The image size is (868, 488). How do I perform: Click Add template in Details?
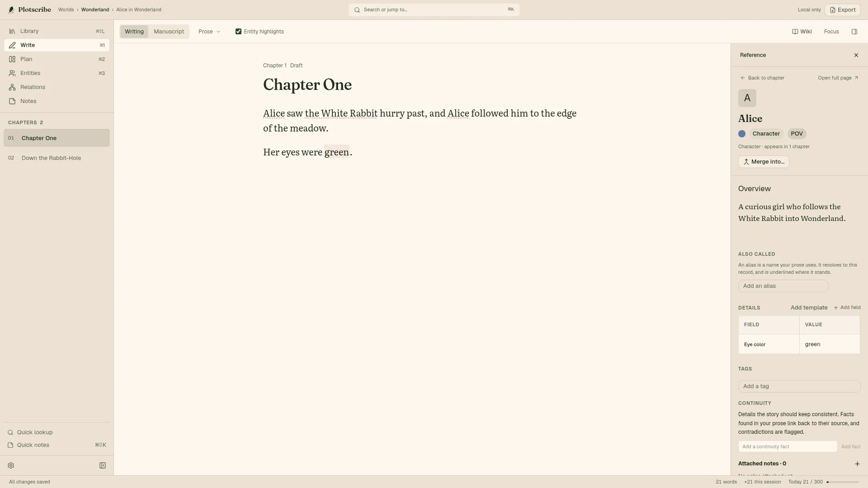tap(809, 308)
